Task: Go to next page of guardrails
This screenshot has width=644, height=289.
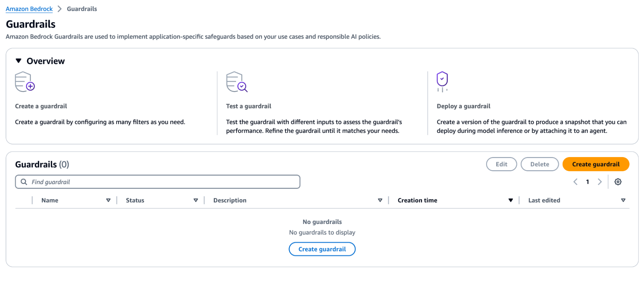Action: pyautogui.click(x=600, y=182)
